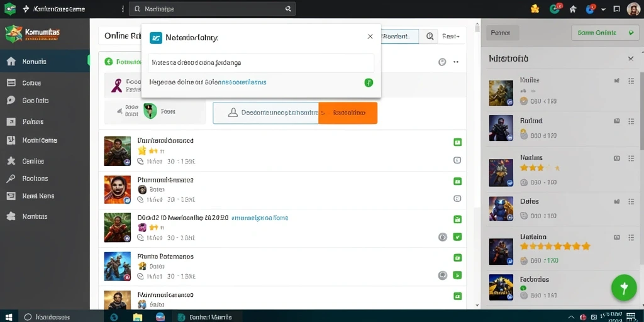Click the orange button beside the outlined field
644x322 pixels.
coord(348,113)
